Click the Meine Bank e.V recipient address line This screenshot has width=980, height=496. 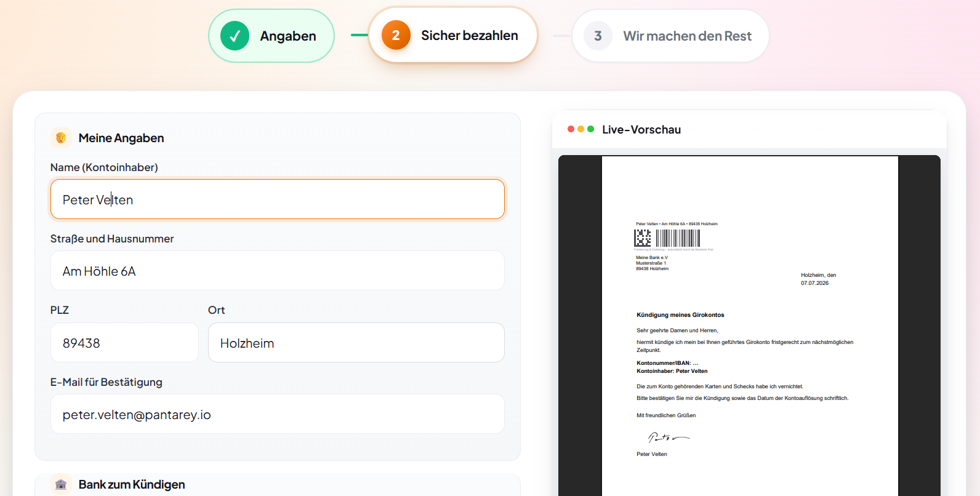pos(652,258)
